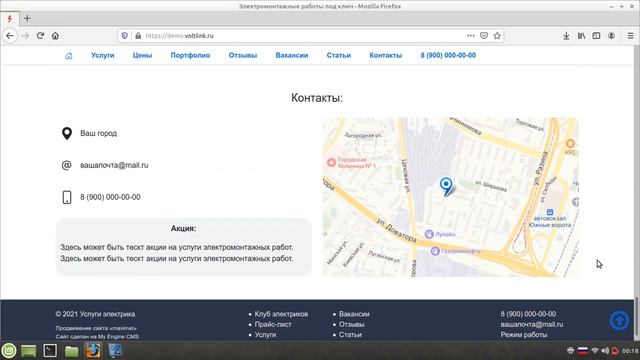Open Клуб электриков footer link

[x=281, y=314]
